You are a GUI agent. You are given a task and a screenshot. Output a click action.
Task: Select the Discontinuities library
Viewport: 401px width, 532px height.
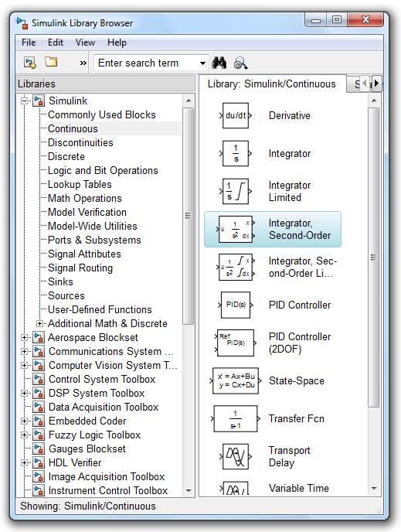80,143
